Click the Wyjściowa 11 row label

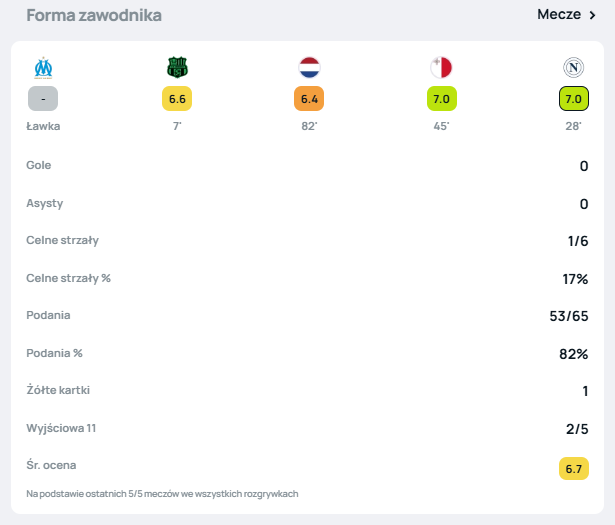tap(61, 428)
